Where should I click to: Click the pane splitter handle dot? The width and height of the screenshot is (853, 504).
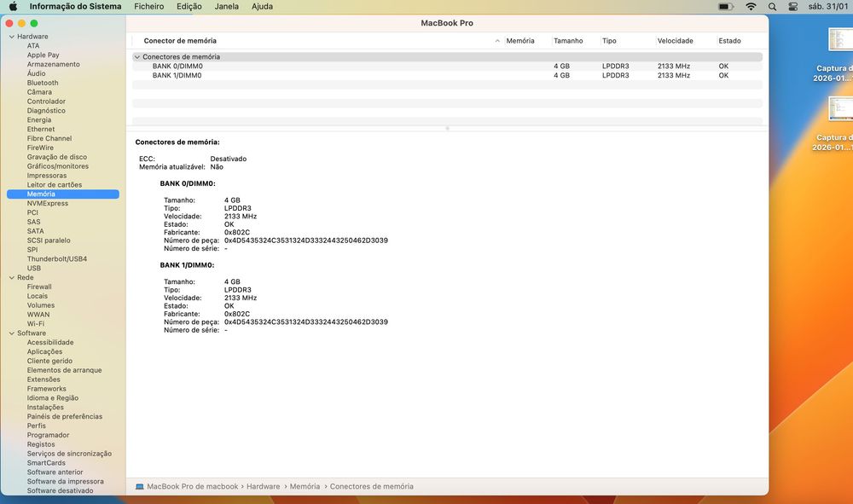click(447, 128)
